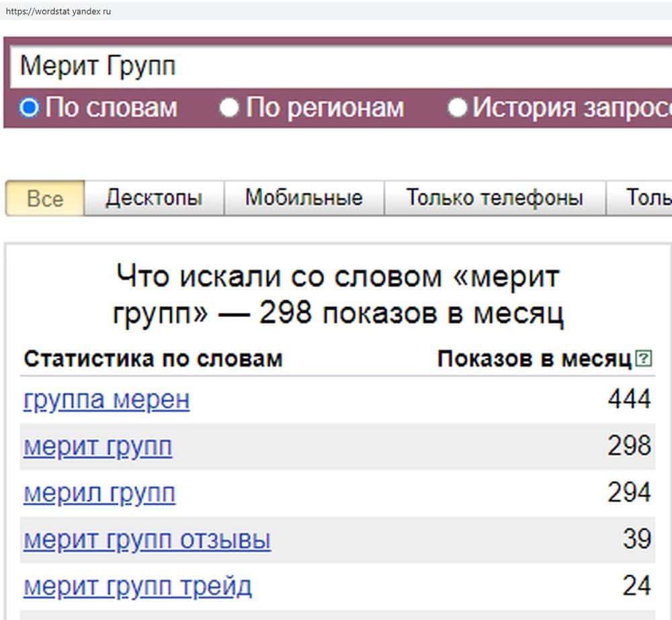The height and width of the screenshot is (620, 672).
Task: Open the группа мерен keyword link
Action: pos(106,400)
